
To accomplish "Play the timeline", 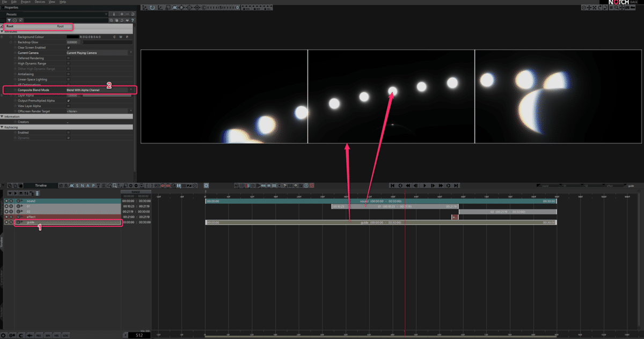I will (425, 186).
